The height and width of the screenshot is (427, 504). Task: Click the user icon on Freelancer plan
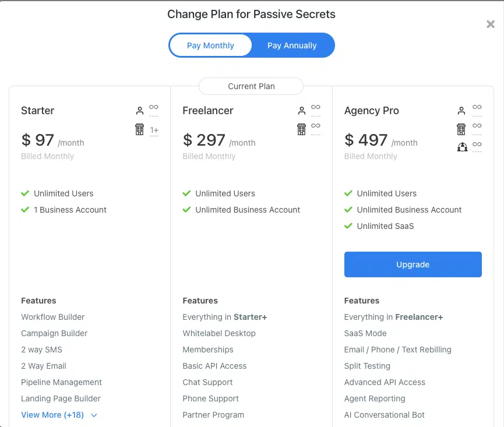pos(301,111)
